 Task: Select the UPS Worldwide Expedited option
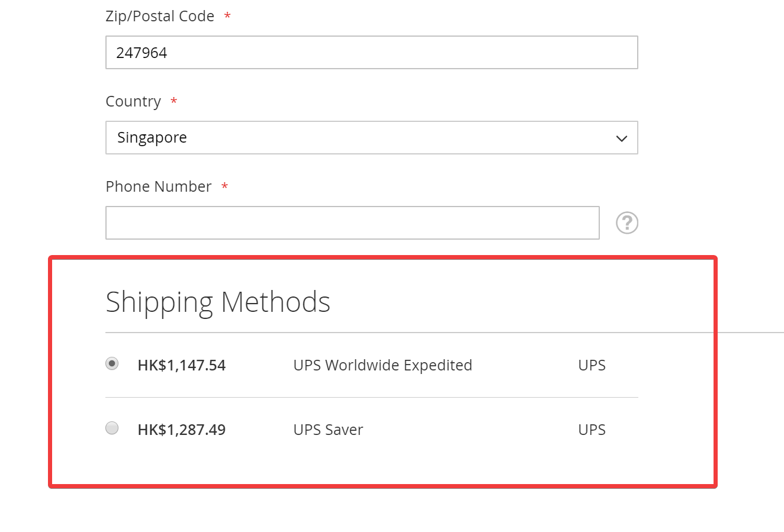coord(112,363)
